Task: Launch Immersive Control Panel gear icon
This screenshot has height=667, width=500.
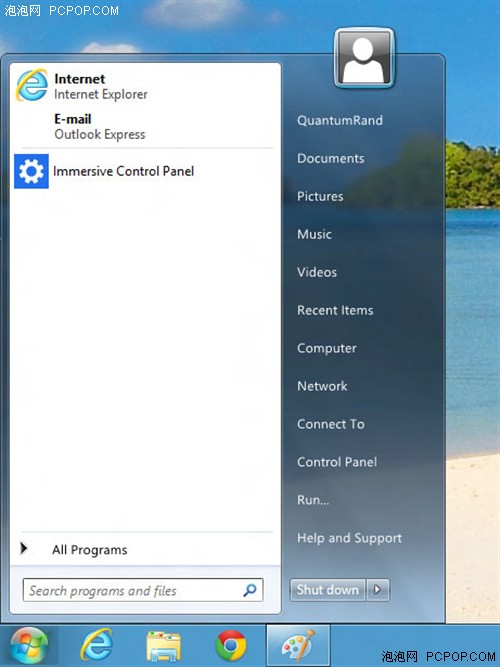Action: coord(31,171)
